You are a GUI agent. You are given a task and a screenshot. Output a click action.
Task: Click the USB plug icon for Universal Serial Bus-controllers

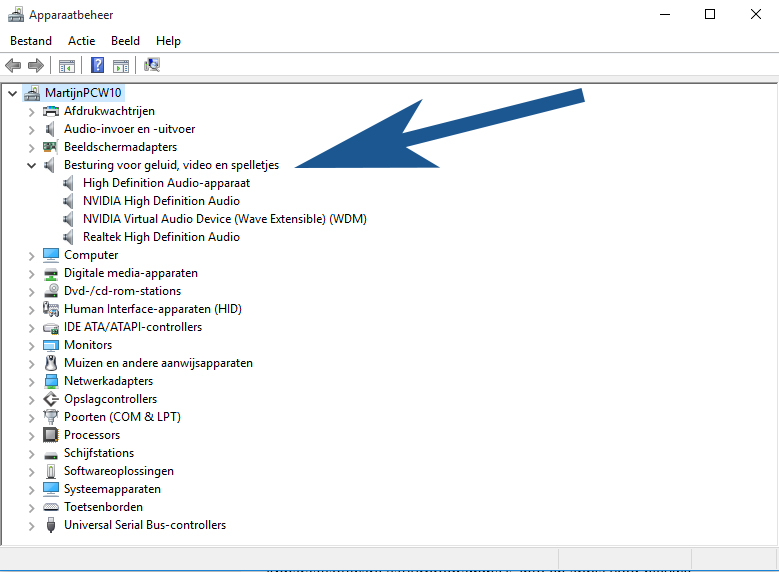51,525
